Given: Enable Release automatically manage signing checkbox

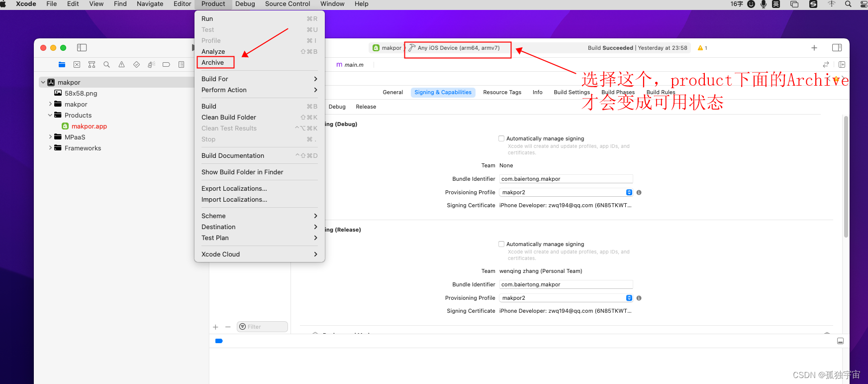Looking at the screenshot, I should [x=501, y=244].
